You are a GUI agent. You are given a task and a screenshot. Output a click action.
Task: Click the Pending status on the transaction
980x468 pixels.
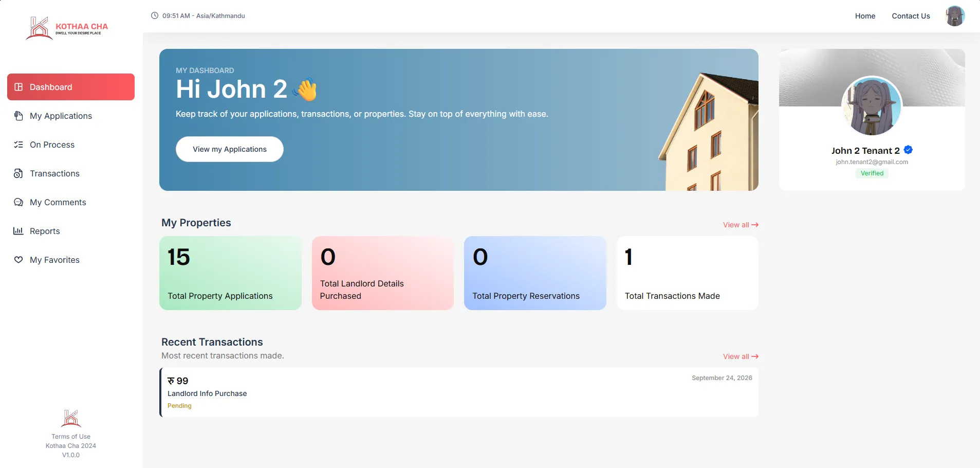179,406
